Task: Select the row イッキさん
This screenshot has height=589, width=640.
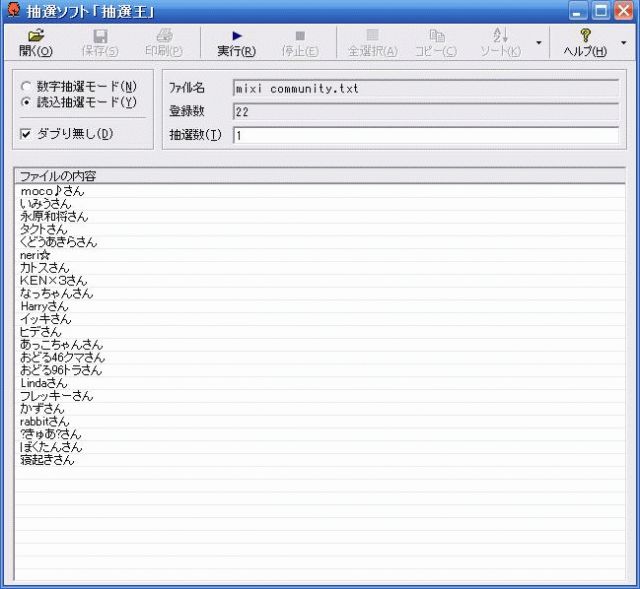Action: pyautogui.click(x=320, y=319)
